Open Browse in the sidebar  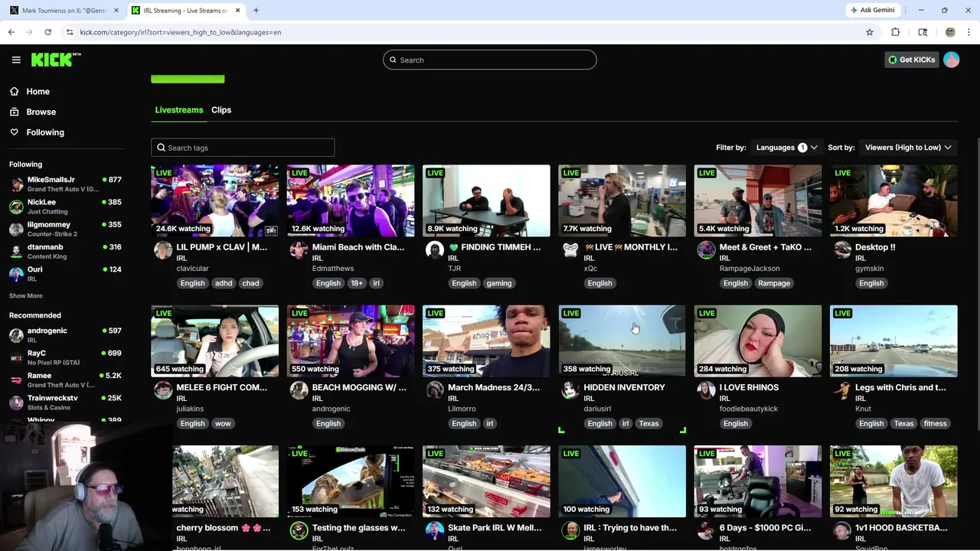click(41, 112)
